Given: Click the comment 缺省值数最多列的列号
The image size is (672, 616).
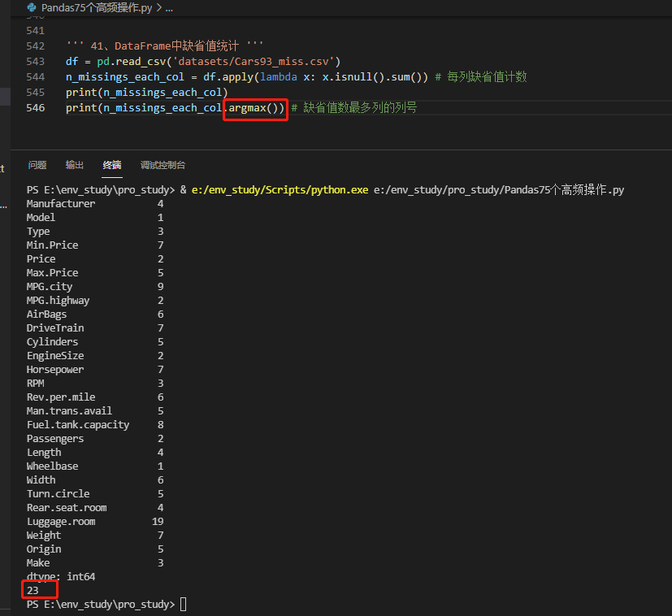Looking at the screenshot, I should [x=360, y=108].
